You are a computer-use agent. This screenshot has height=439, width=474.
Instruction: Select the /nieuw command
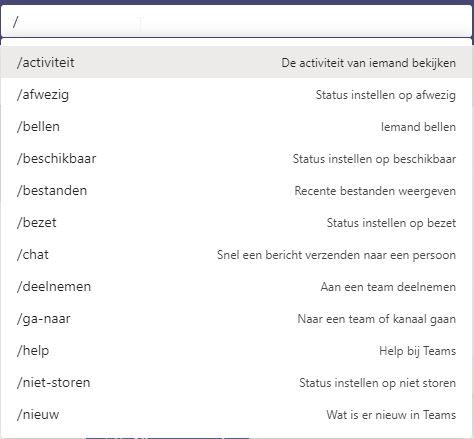click(237, 414)
